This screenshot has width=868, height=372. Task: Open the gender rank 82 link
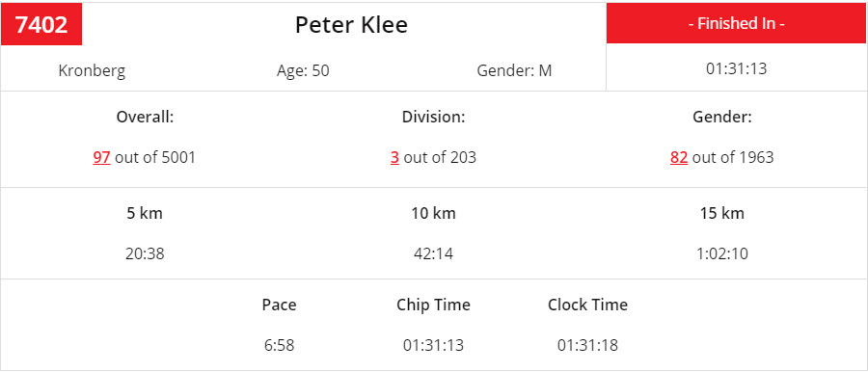[679, 158]
